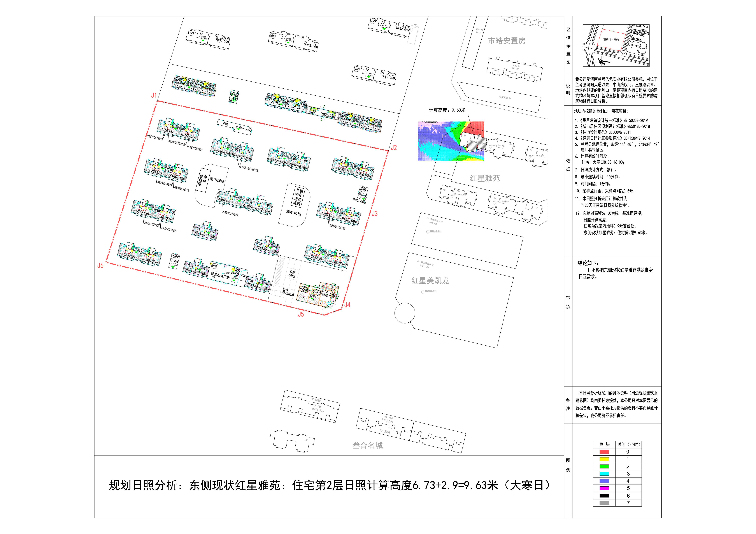Click the J1 boundary corner marker

click(x=154, y=95)
